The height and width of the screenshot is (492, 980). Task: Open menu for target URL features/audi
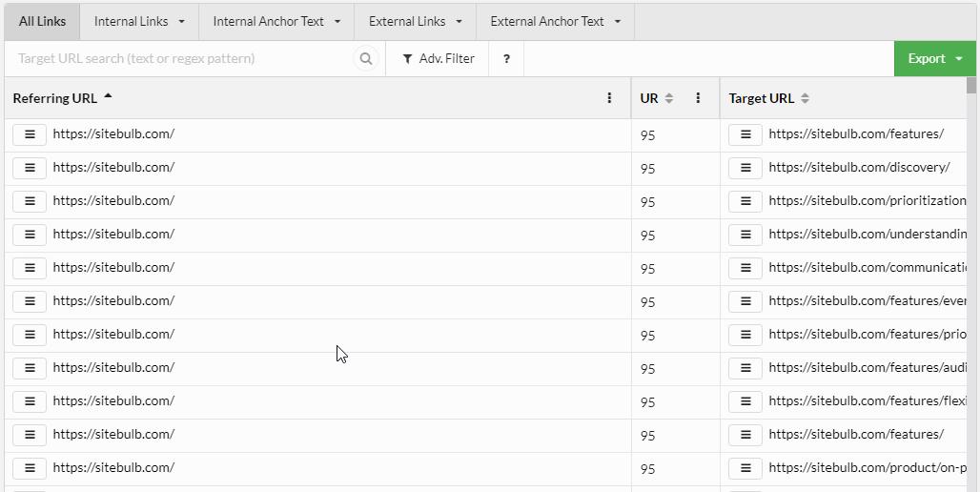pyautogui.click(x=745, y=368)
